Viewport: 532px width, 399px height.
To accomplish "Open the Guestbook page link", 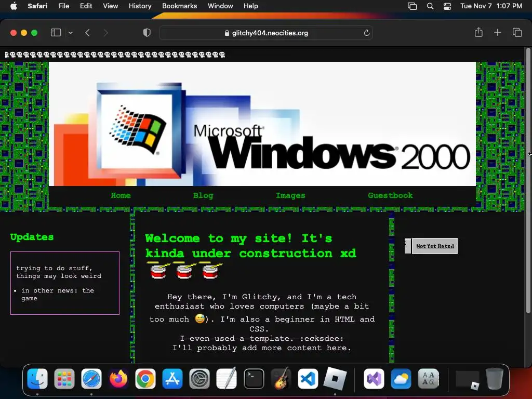I will tap(390, 195).
